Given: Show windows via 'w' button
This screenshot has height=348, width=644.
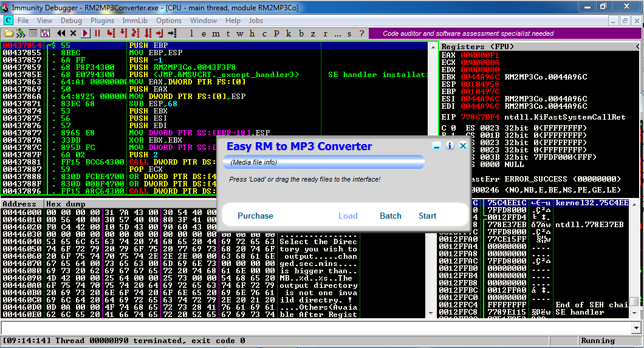Looking at the screenshot, I should (x=240, y=33).
